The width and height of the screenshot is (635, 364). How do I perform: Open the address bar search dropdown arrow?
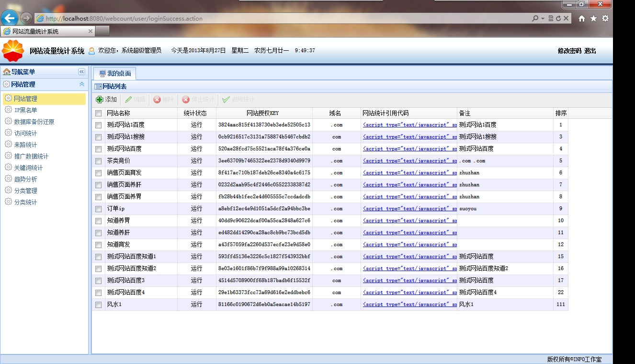tap(543, 19)
